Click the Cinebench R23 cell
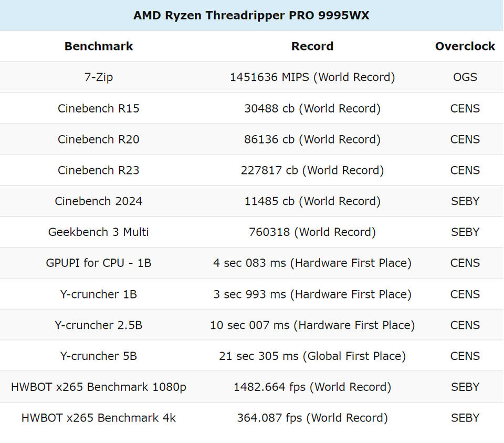Screen dimensions: 504x443 (x=99, y=170)
